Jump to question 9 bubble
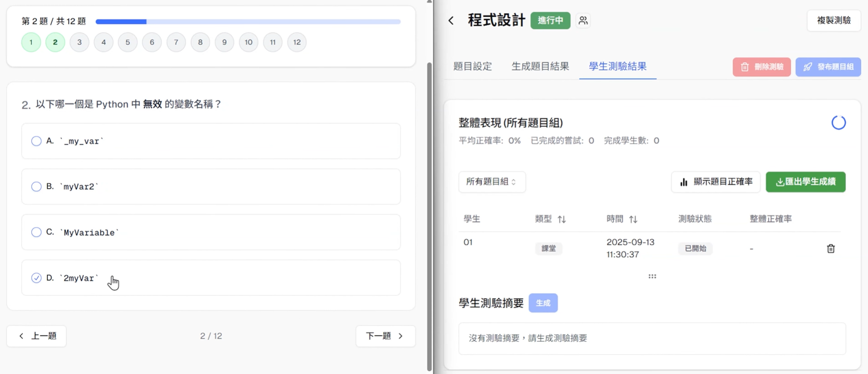 tap(224, 42)
